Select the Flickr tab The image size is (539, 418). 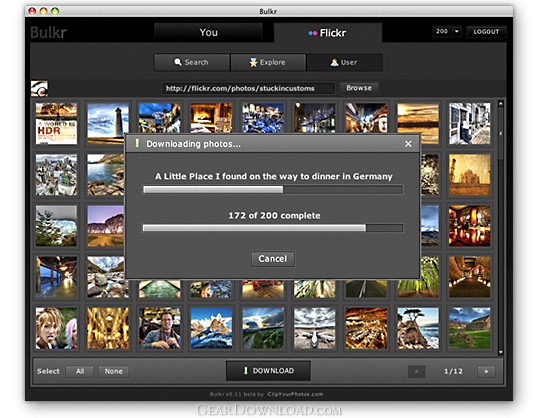pyautogui.click(x=328, y=33)
